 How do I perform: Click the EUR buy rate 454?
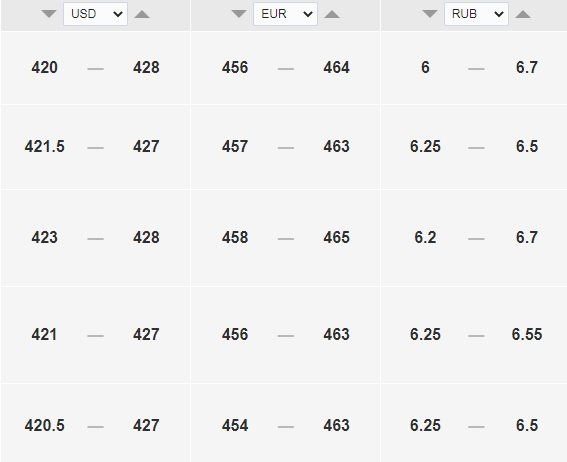(235, 425)
